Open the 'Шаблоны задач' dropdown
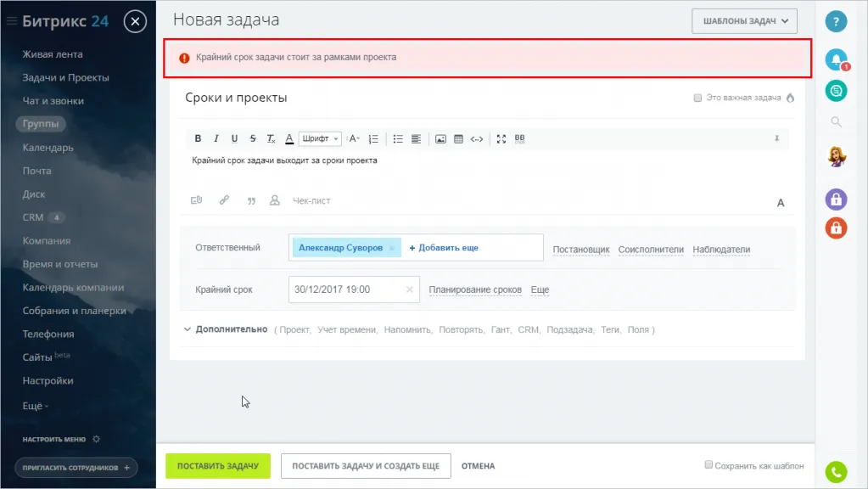The width and height of the screenshot is (868, 489). pos(745,20)
